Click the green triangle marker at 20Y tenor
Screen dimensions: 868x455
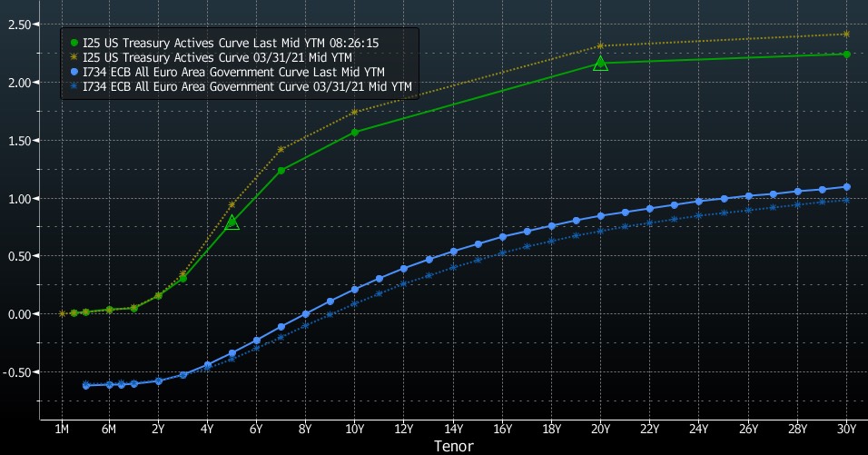click(601, 64)
